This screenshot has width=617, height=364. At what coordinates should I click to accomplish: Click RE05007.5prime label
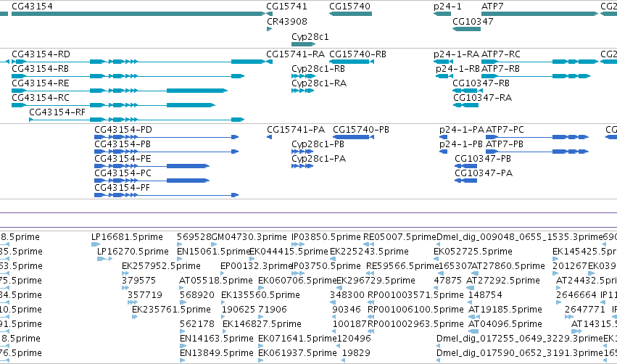click(x=399, y=237)
